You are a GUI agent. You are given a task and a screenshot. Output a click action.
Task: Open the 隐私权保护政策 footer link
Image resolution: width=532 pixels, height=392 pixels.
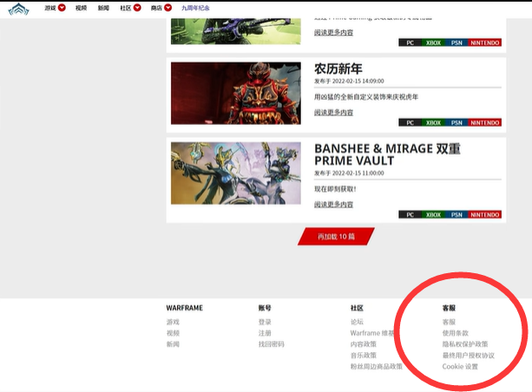465,344
